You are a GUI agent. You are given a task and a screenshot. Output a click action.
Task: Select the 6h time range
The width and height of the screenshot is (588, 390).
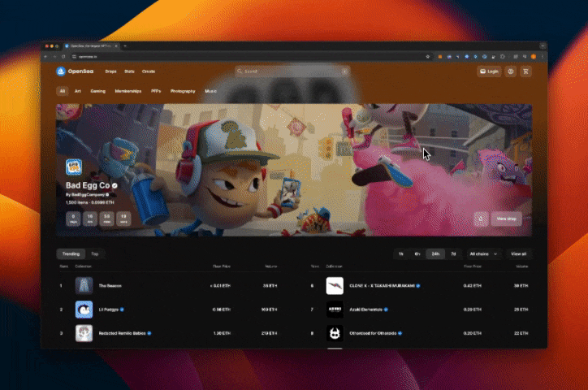pyautogui.click(x=417, y=253)
